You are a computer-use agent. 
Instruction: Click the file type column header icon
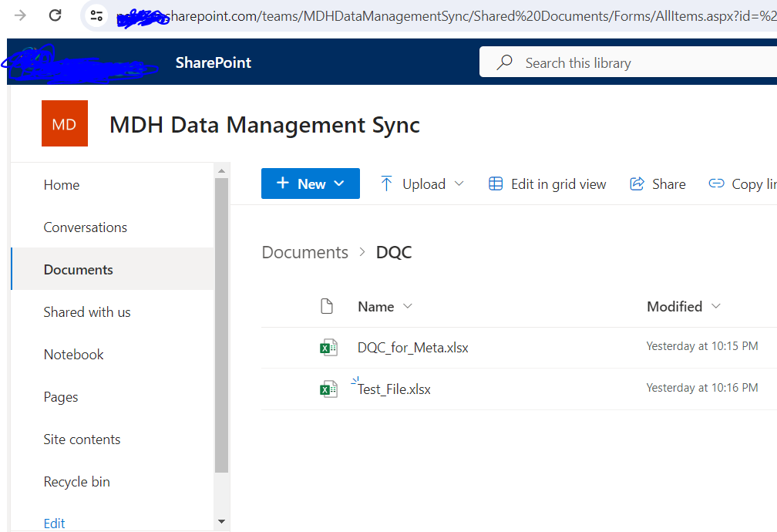pos(327,306)
